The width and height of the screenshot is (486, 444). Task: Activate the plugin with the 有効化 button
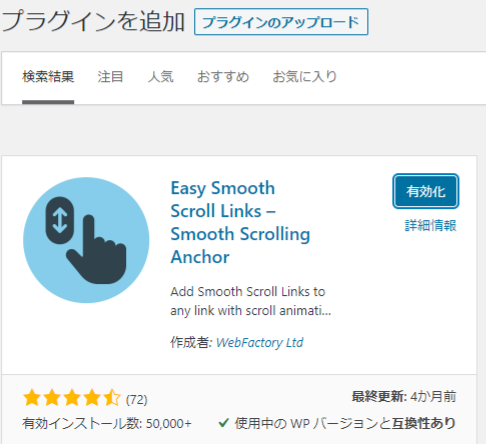(426, 191)
